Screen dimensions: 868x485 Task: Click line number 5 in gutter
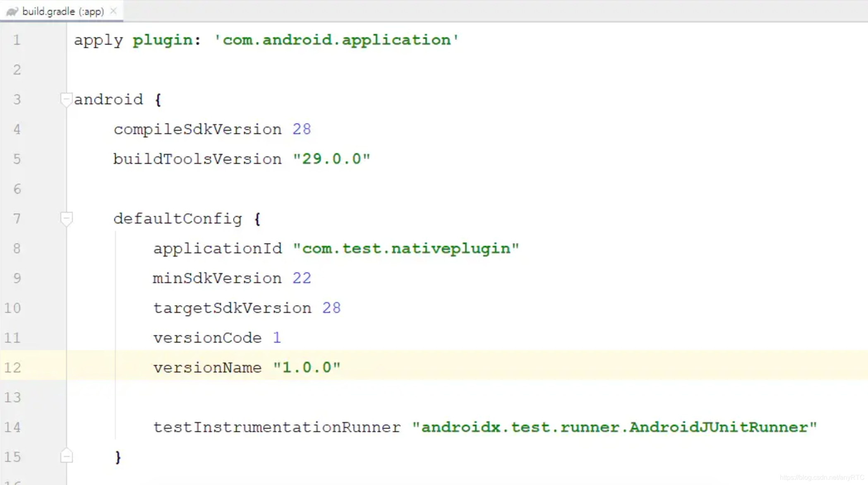point(17,159)
